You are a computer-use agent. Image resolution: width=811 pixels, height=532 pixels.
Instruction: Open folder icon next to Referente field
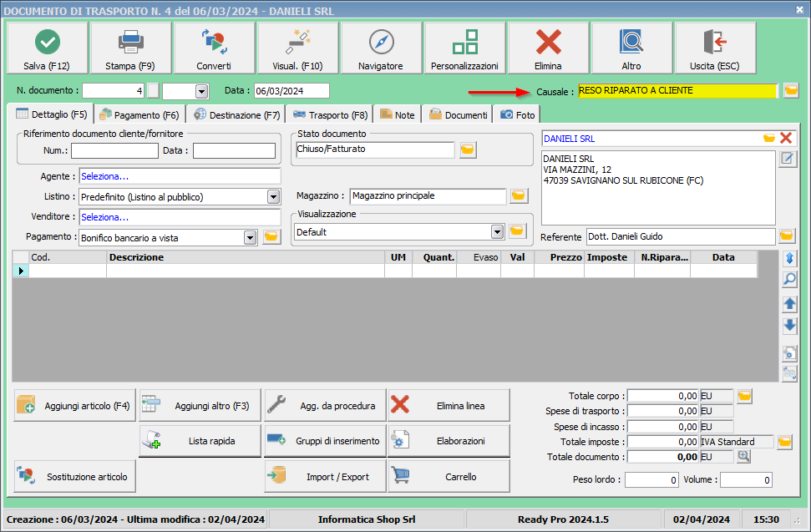pyautogui.click(x=787, y=236)
